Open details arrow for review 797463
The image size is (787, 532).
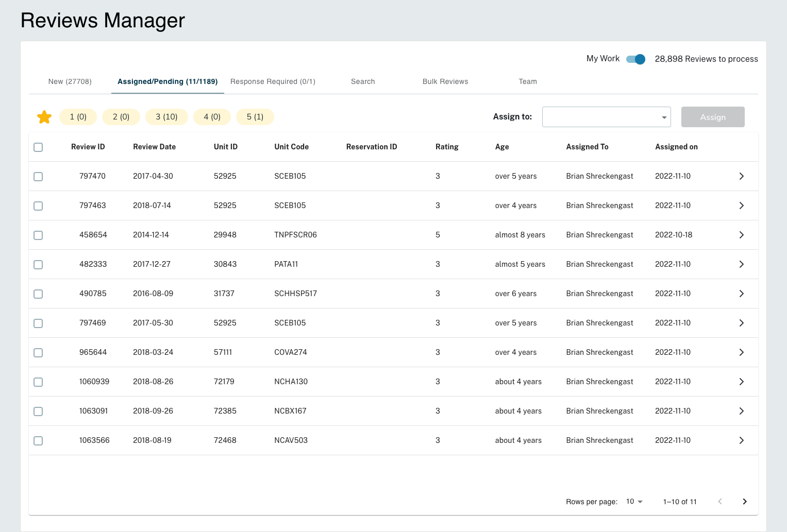[x=741, y=205]
